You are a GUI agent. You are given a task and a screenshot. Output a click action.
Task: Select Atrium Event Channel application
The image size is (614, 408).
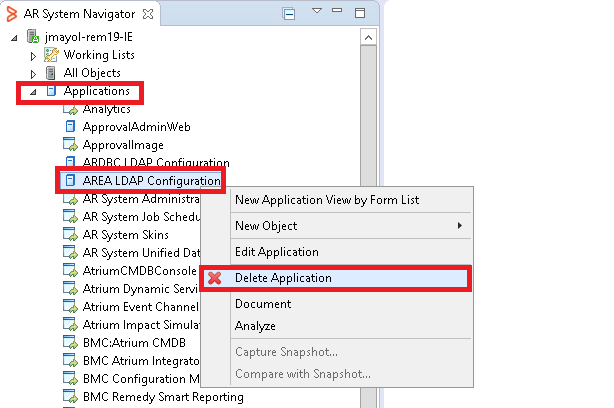pyautogui.click(x=141, y=307)
